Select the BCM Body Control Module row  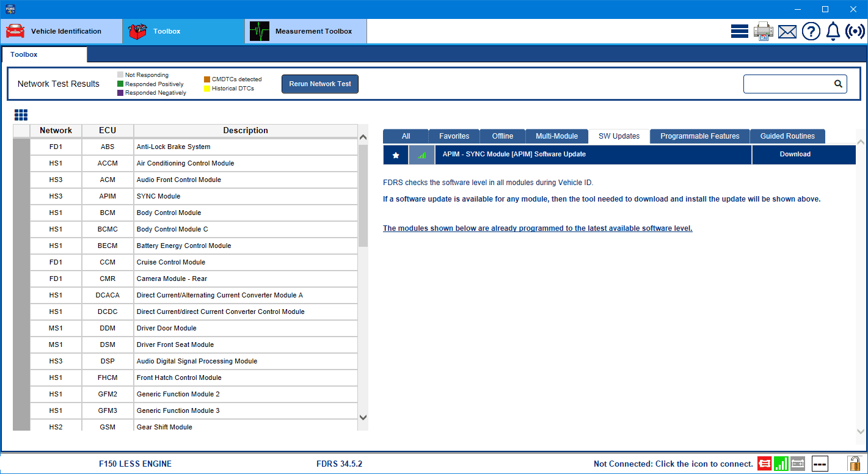tap(184, 213)
